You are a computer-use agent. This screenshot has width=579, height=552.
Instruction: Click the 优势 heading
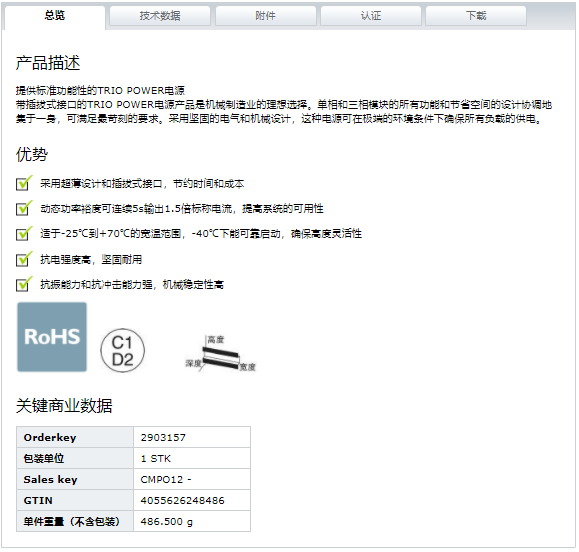pos(32,154)
